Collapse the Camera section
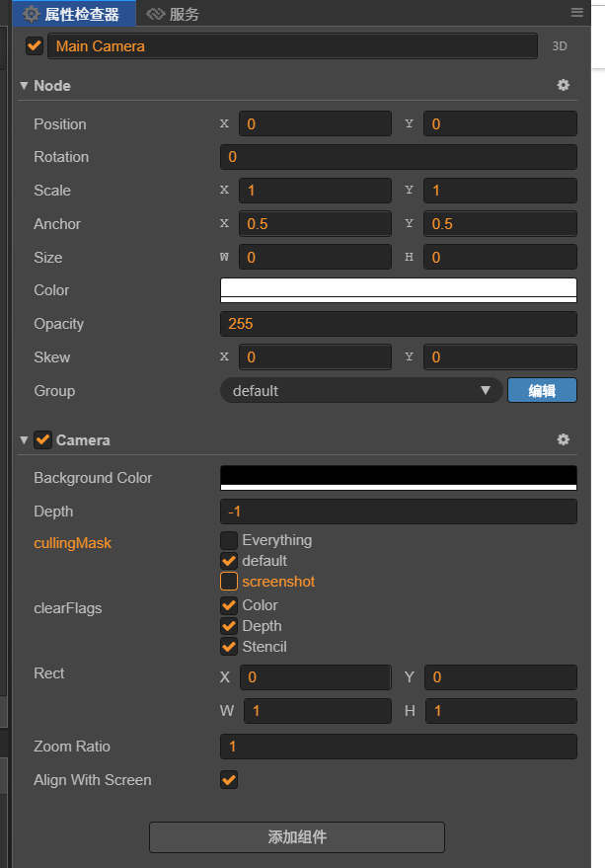 pyautogui.click(x=24, y=440)
